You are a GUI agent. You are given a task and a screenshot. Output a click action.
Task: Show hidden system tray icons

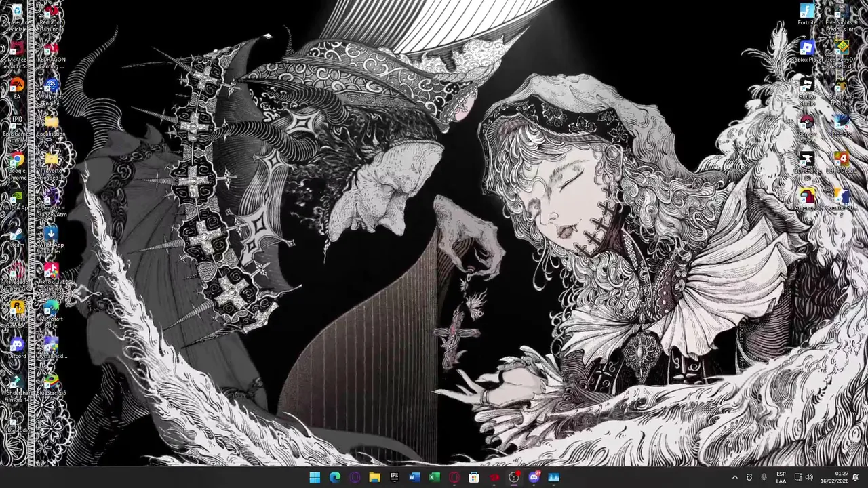pos(734,477)
